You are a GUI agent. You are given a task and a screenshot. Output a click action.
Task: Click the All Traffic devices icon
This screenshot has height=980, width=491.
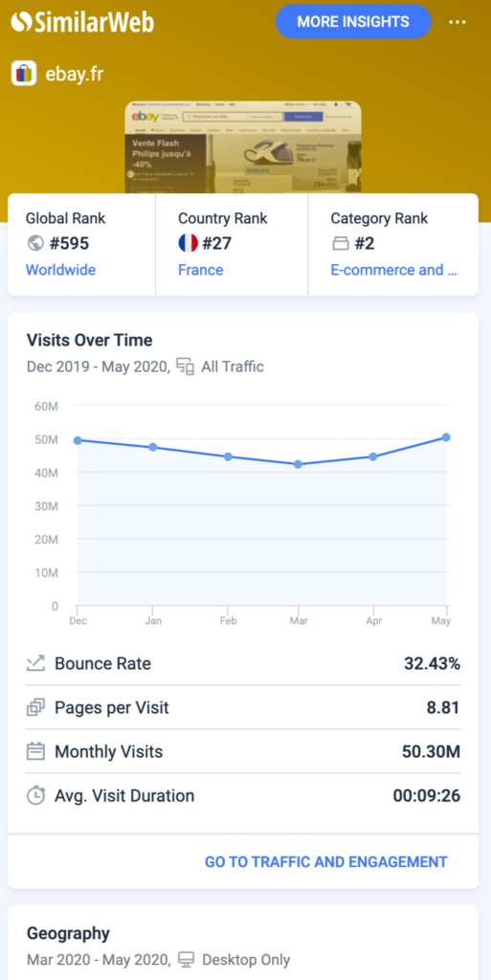[x=186, y=367]
